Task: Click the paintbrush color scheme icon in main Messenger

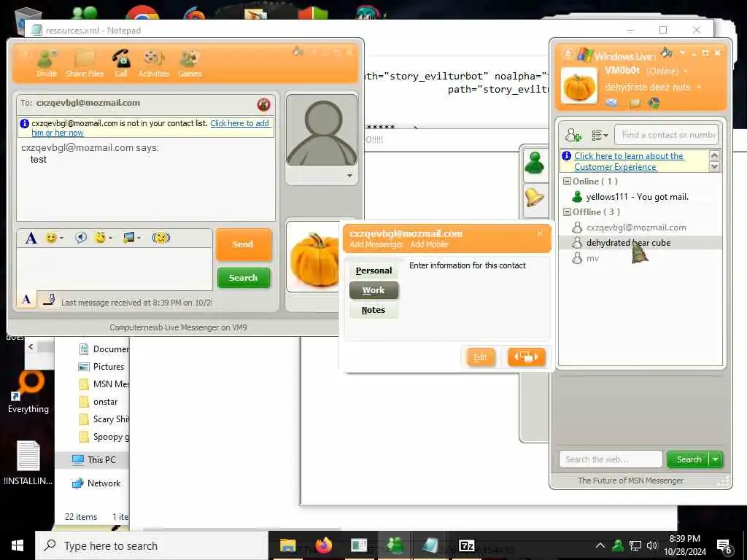Action: [667, 52]
